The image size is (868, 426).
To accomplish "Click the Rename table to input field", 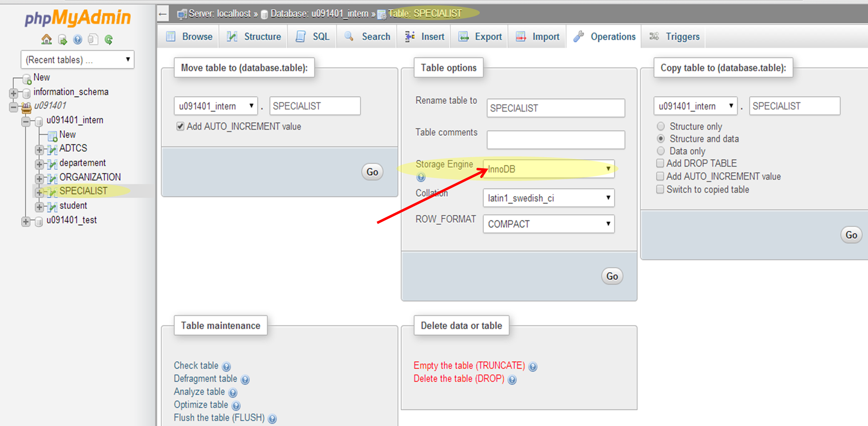I will click(555, 108).
